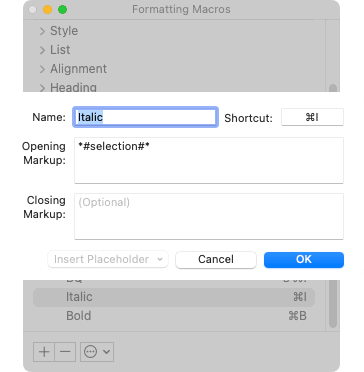Screen dimensions: 364x372
Task: Click the macro list vertical scrollbar
Action: [333, 305]
